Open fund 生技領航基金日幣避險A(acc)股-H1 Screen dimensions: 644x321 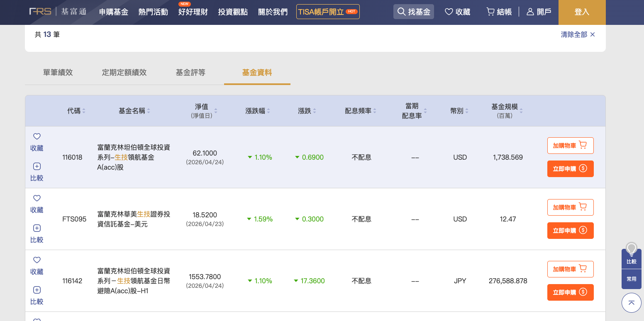pos(134,281)
